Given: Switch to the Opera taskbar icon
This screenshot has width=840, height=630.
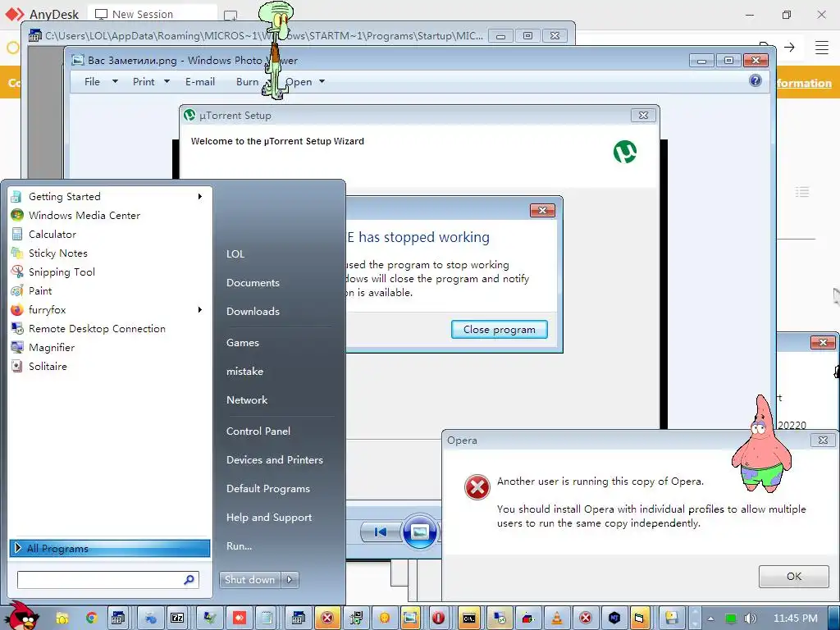Looking at the screenshot, I should (439, 619).
